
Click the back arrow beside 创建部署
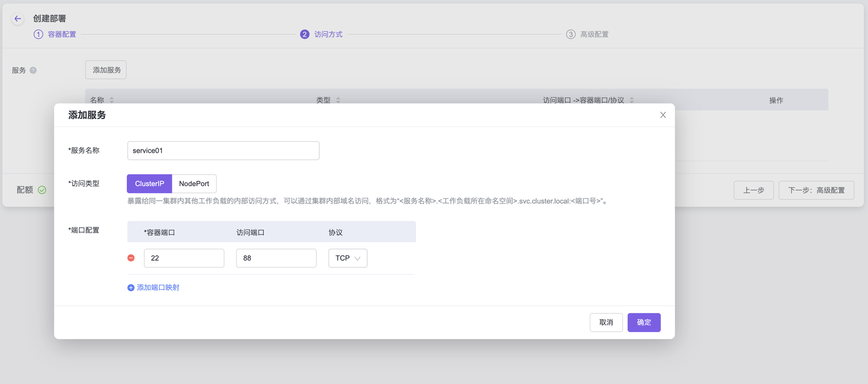tap(18, 19)
